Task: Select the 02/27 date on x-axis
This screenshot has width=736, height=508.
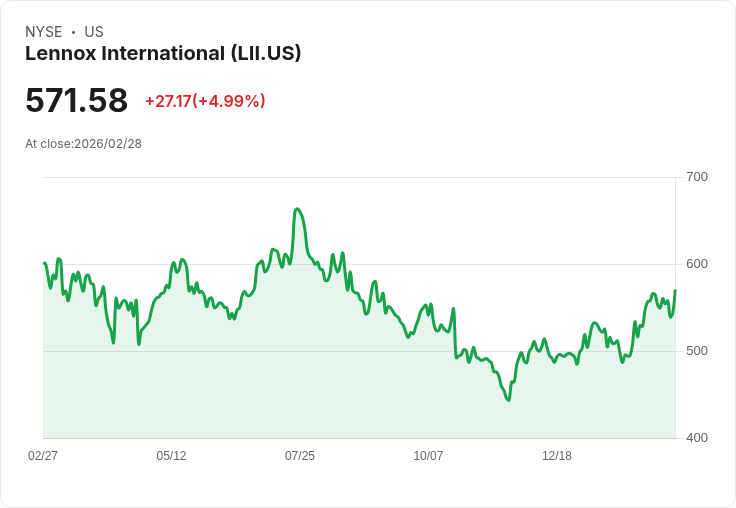Action: (x=43, y=456)
